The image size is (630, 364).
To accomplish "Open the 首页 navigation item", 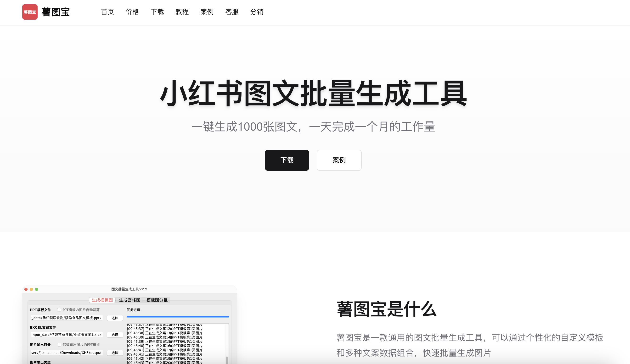I will [107, 12].
